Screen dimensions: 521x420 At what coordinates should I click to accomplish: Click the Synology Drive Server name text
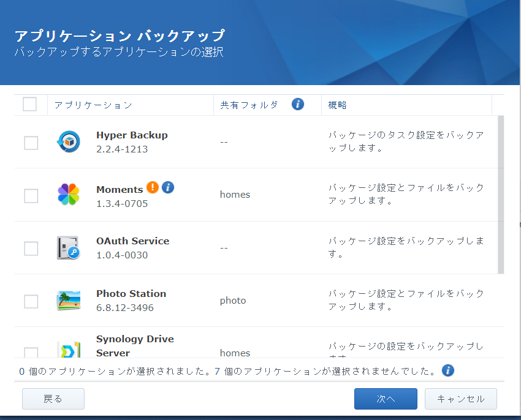(135, 346)
